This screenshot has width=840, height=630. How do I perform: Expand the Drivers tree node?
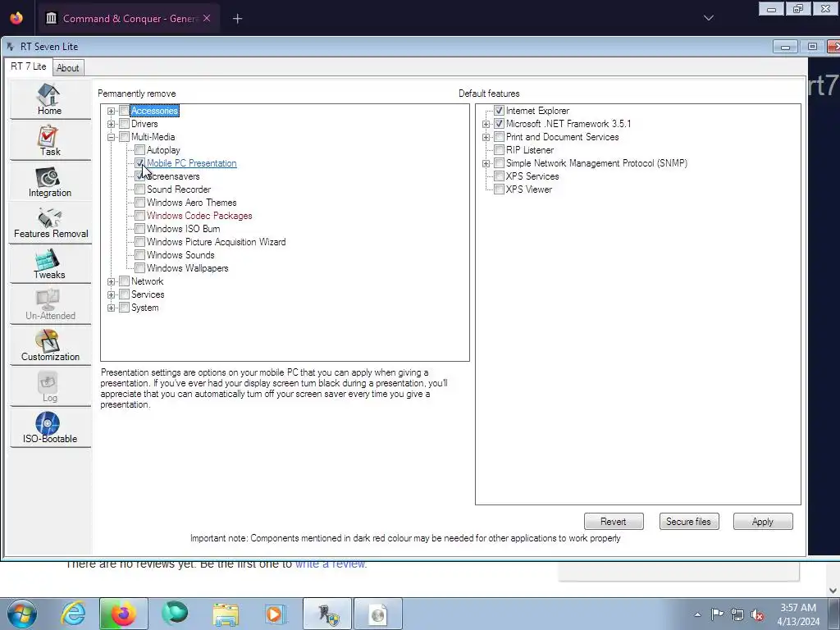pos(111,124)
